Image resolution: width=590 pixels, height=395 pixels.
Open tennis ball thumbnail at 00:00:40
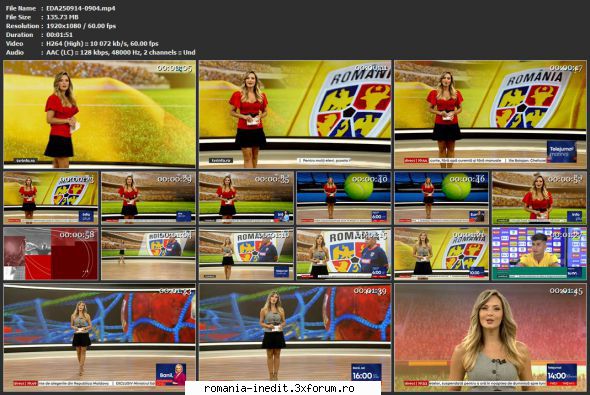click(x=344, y=198)
